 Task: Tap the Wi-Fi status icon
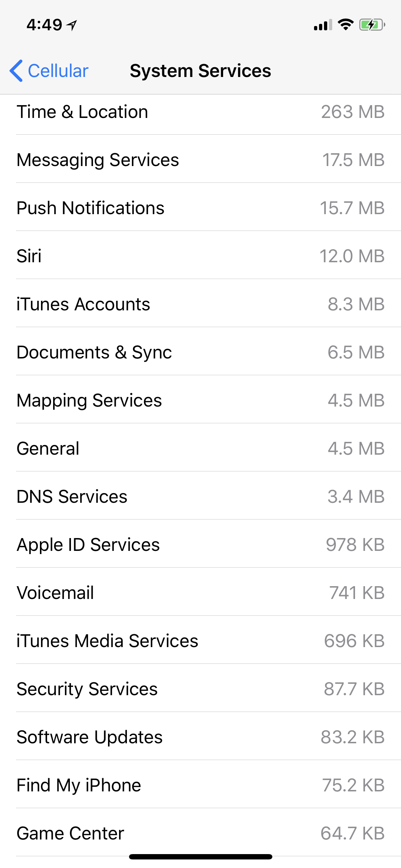(x=345, y=25)
